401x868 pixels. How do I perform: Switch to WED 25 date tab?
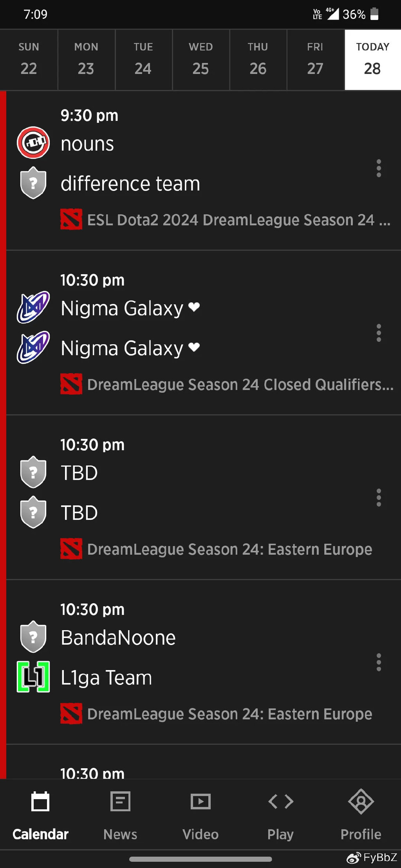[200, 60]
